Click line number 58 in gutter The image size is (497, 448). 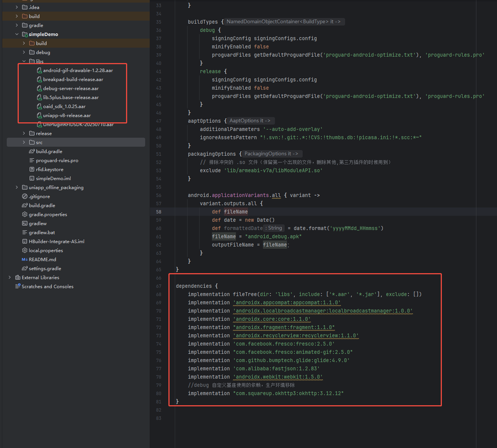[159, 212]
